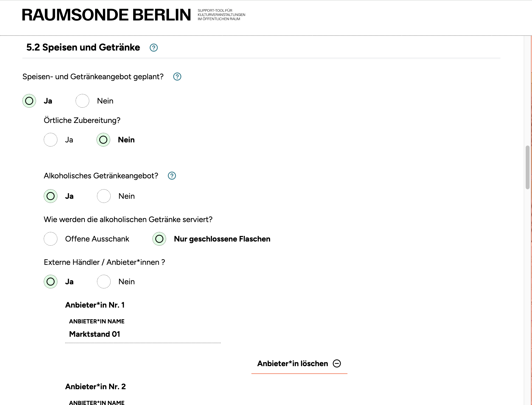The width and height of the screenshot is (532, 405).
Task: Click help icon next to Speisen- und Getränkeangebot geplant
Action: pyautogui.click(x=177, y=77)
